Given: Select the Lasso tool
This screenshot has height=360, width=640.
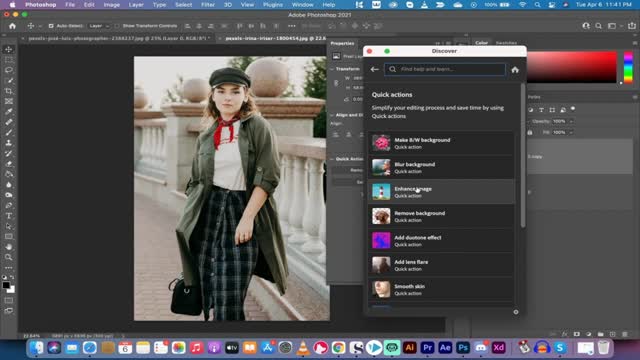Looking at the screenshot, I should (x=9, y=70).
